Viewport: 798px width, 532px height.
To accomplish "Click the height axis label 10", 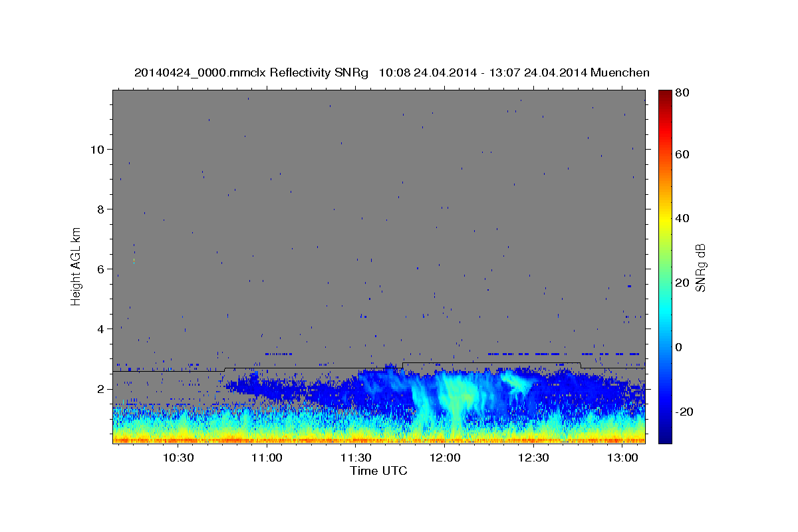I will (x=96, y=149).
